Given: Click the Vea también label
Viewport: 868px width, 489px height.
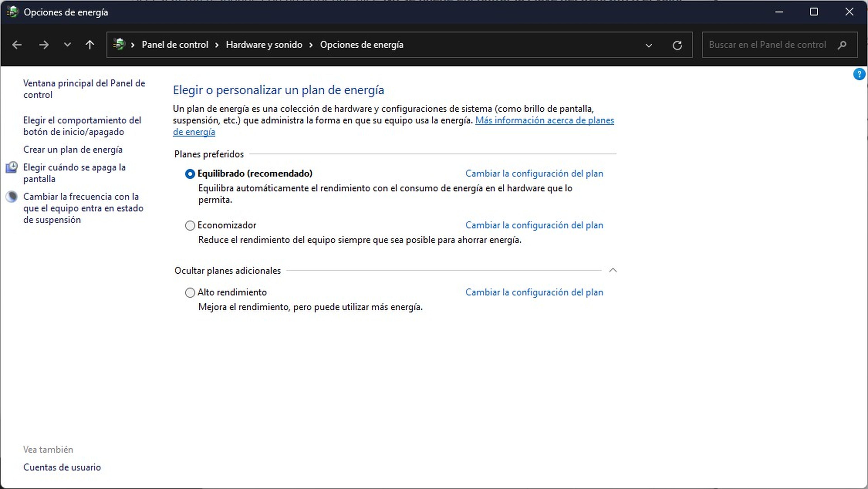Looking at the screenshot, I should pos(48,450).
